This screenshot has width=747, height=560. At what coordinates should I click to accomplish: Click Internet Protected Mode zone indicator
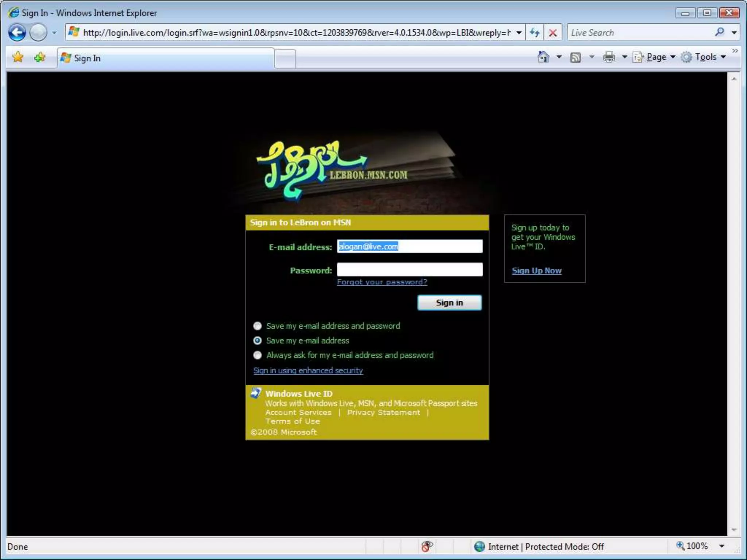point(538,547)
